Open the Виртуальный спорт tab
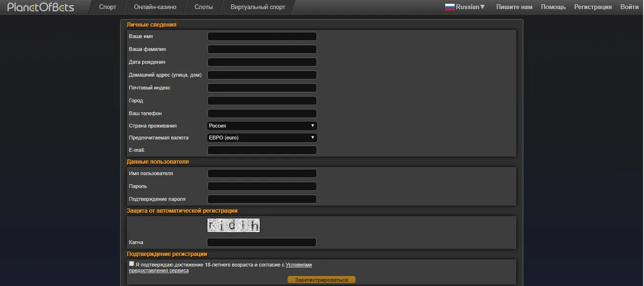The image size is (644, 286). (258, 7)
